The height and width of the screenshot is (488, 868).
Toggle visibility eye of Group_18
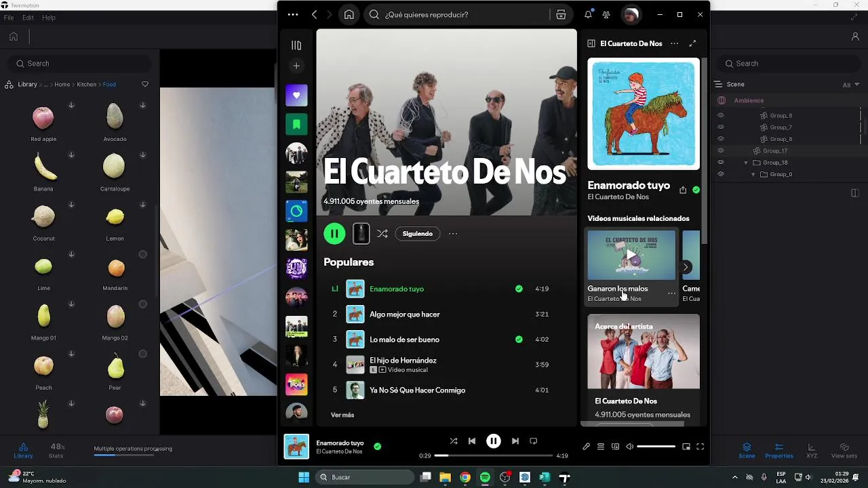point(721,163)
